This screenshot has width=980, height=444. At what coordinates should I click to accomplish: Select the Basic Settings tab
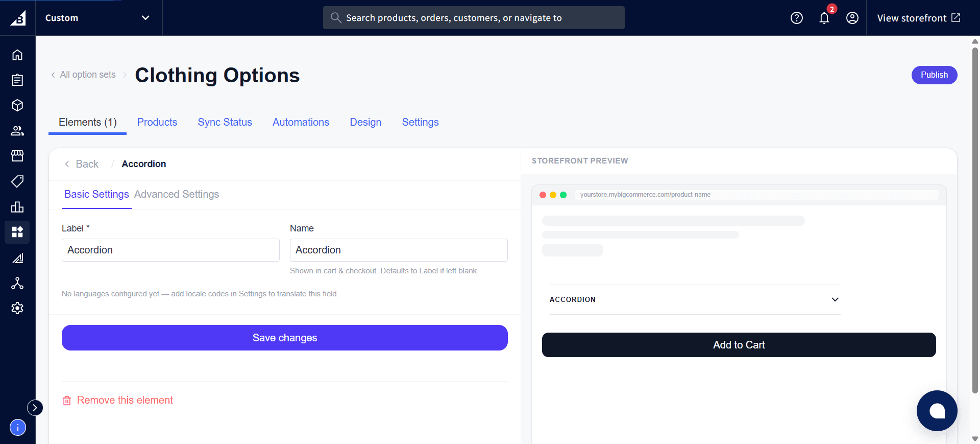tap(96, 194)
